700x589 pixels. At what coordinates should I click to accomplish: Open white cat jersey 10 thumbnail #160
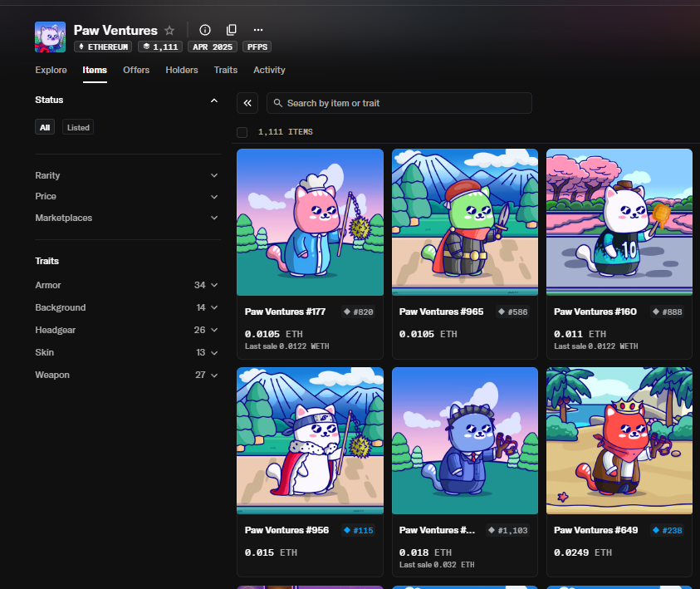pos(619,222)
